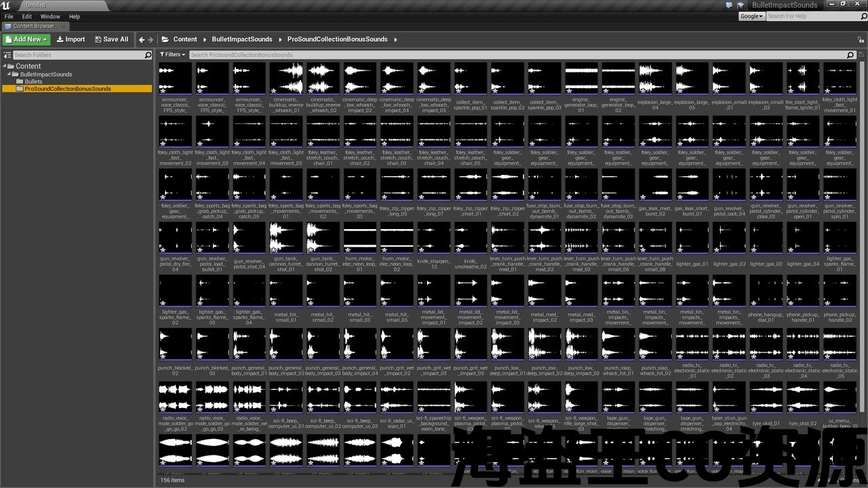Open the Window menu
The height and width of the screenshot is (488, 868).
coord(50,16)
